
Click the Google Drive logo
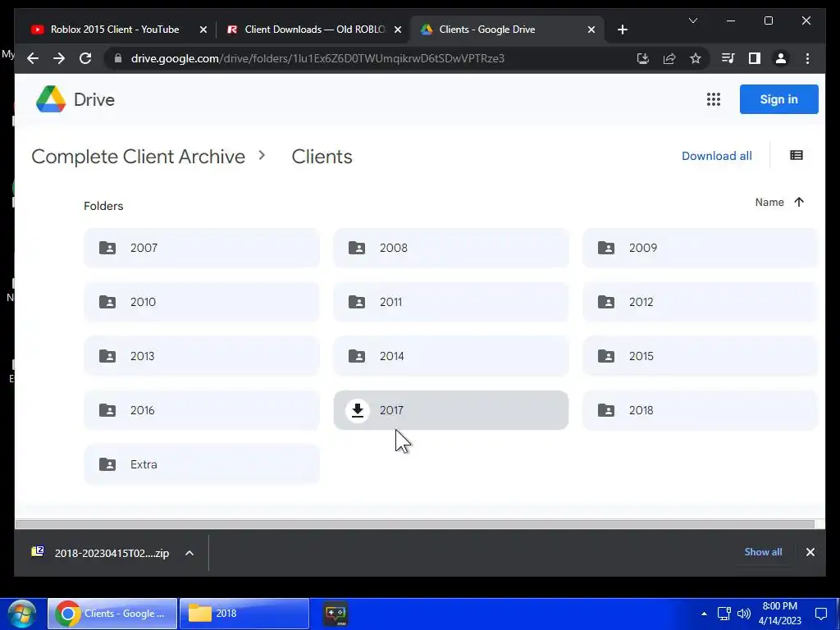click(x=51, y=99)
